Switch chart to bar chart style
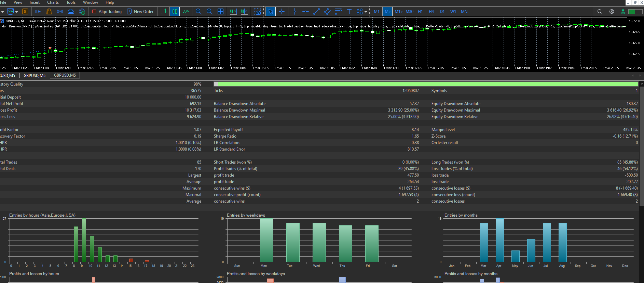Image resolution: width=644 pixels, height=283 pixels. [164, 12]
